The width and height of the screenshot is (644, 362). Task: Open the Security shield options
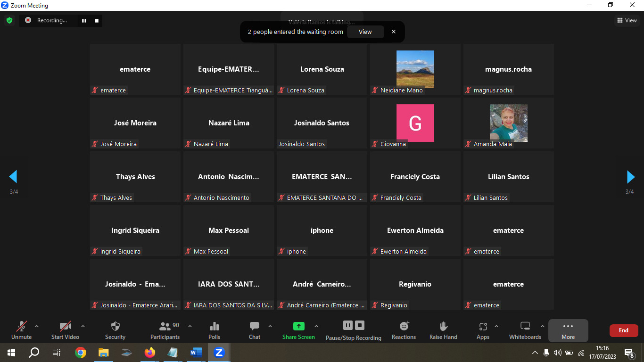coord(115,330)
